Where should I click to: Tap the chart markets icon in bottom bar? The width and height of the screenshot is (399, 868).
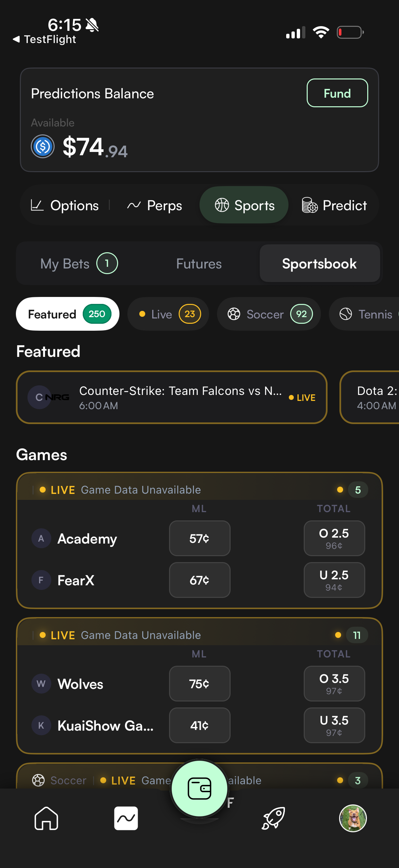click(x=126, y=818)
